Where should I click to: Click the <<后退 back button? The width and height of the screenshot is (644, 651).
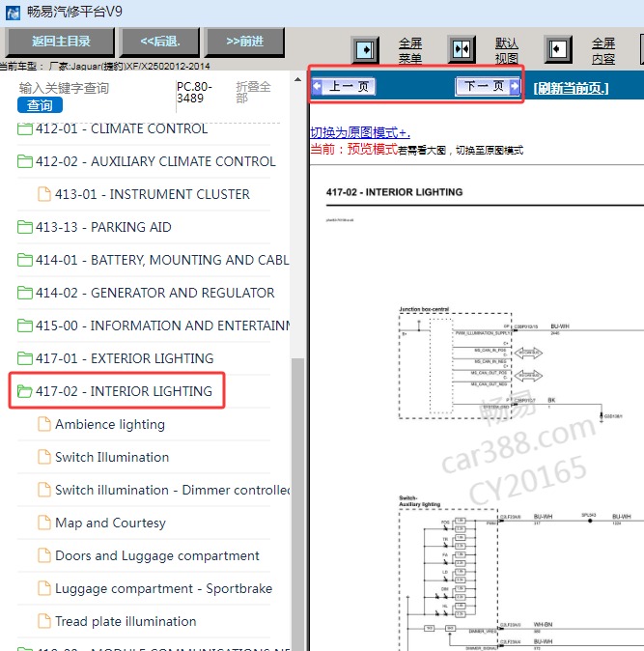point(159,42)
